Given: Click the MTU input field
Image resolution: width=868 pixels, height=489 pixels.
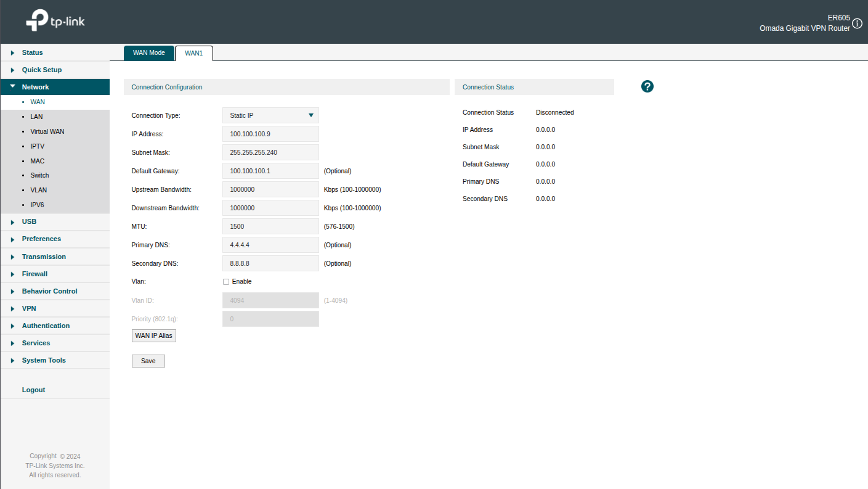Looking at the screenshot, I should (270, 226).
